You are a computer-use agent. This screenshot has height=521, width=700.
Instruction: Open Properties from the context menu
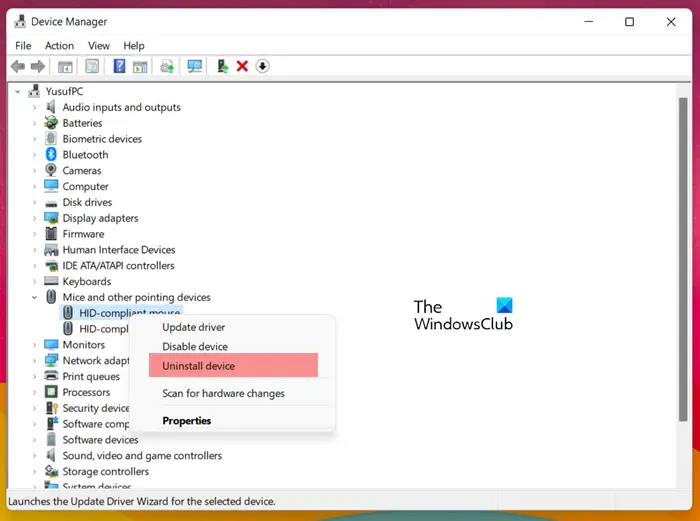pos(187,421)
